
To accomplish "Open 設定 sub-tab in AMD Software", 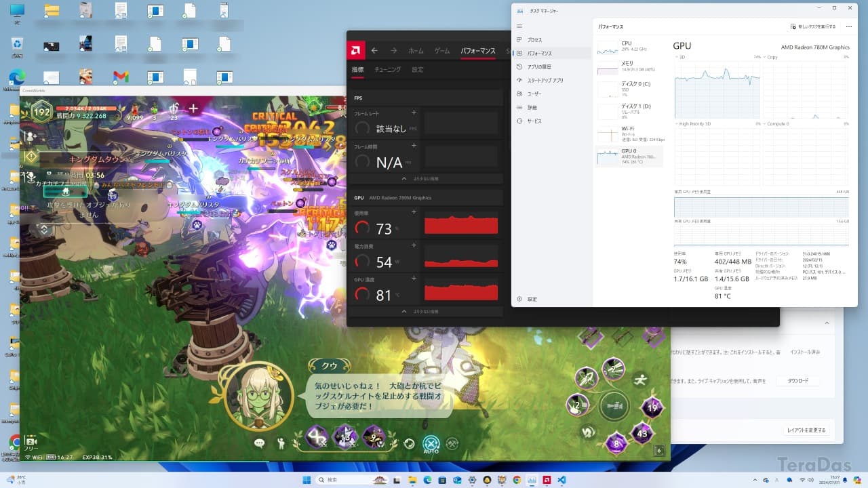I will 418,69.
